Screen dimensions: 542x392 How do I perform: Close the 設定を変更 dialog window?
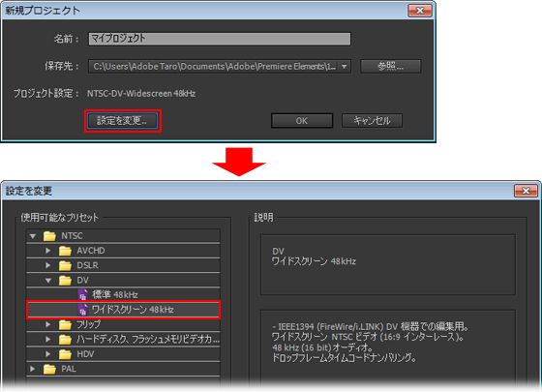[526, 191]
